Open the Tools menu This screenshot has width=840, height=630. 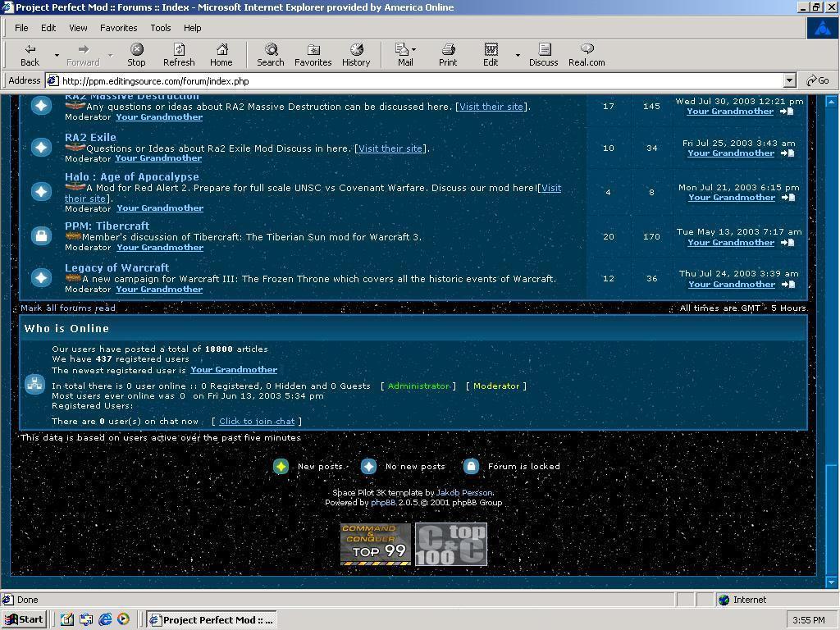[160, 28]
